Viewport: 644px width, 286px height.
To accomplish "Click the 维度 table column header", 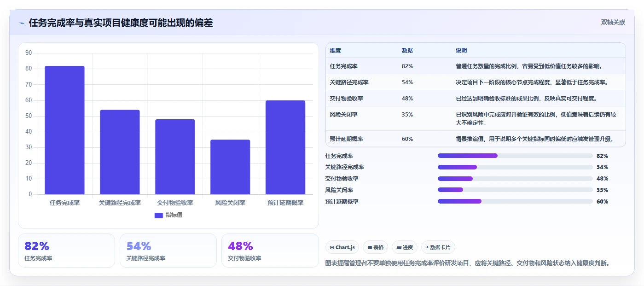I will coord(336,51).
